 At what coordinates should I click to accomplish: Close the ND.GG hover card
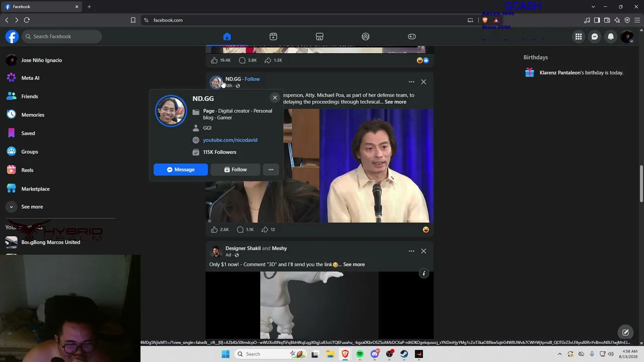pyautogui.click(x=275, y=98)
